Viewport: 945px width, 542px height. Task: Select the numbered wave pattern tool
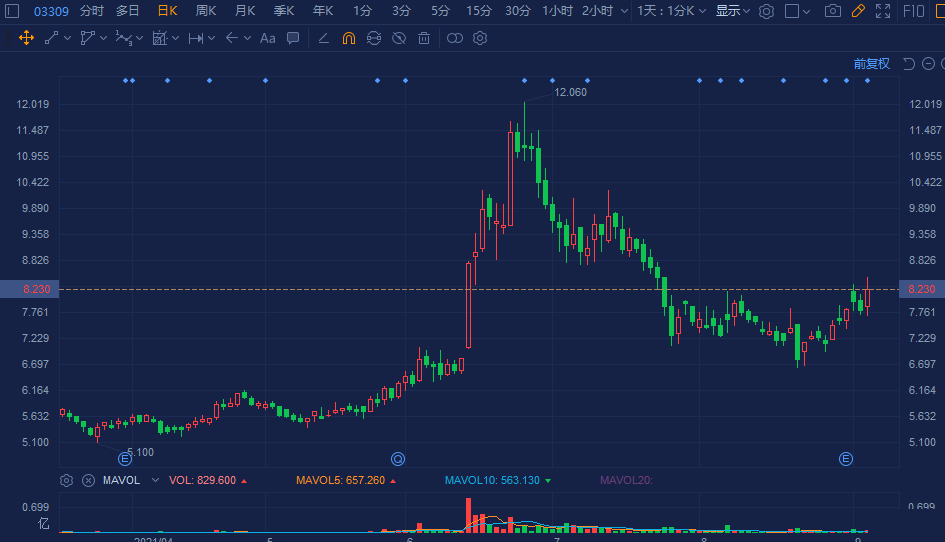(124, 38)
